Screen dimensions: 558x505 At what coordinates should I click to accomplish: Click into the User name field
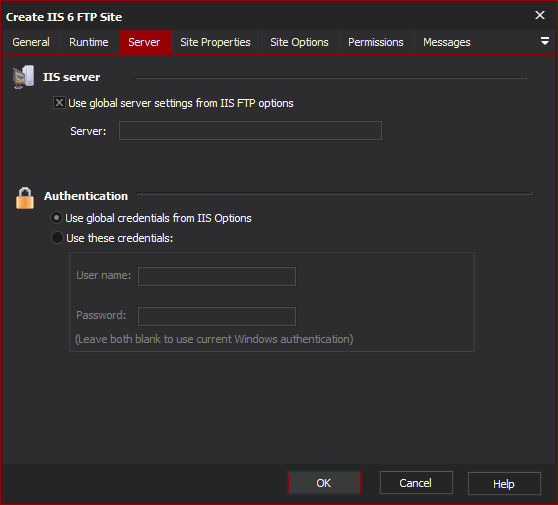tap(217, 276)
